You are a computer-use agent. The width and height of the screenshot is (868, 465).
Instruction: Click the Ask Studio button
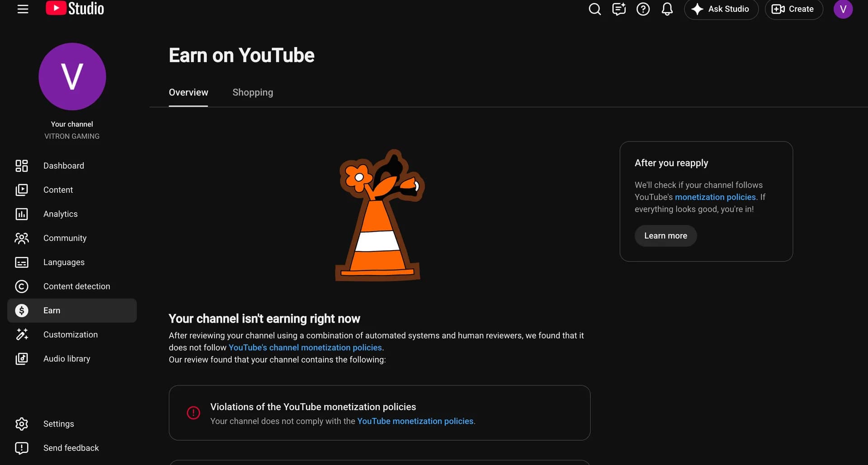pos(721,9)
